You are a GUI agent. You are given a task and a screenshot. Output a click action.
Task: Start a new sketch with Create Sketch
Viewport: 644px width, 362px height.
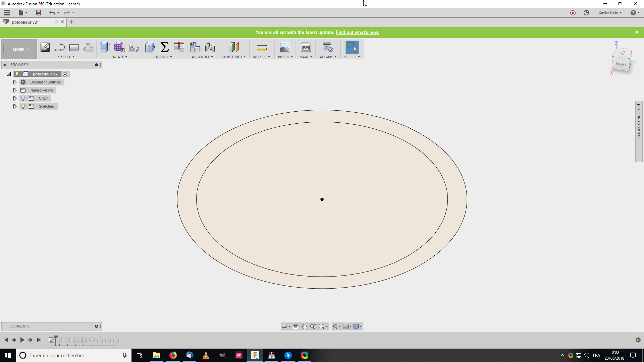click(45, 47)
